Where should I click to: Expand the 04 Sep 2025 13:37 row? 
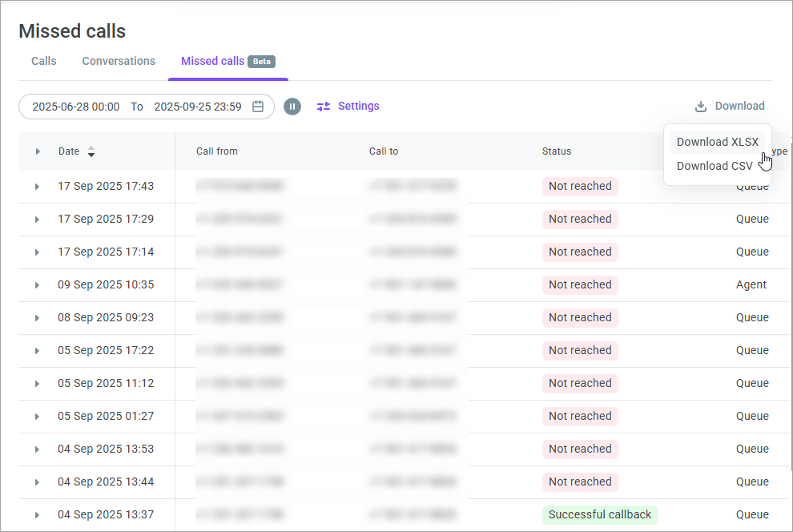(x=37, y=515)
